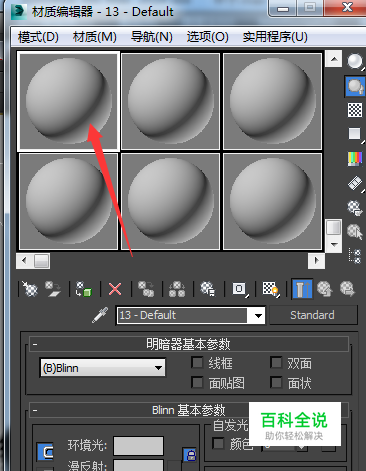Pick material from object eyedropper
Image resolution: width=366 pixels, height=471 pixels.
click(100, 315)
